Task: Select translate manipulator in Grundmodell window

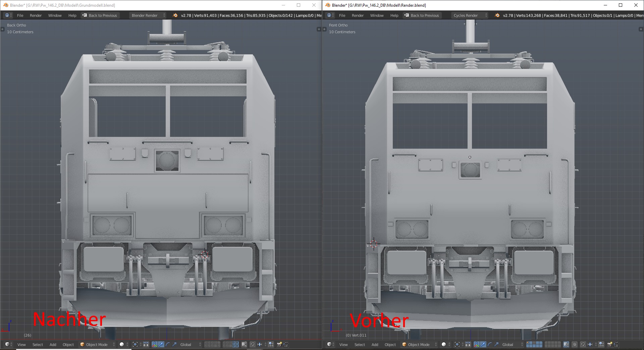Action: tap(161, 344)
